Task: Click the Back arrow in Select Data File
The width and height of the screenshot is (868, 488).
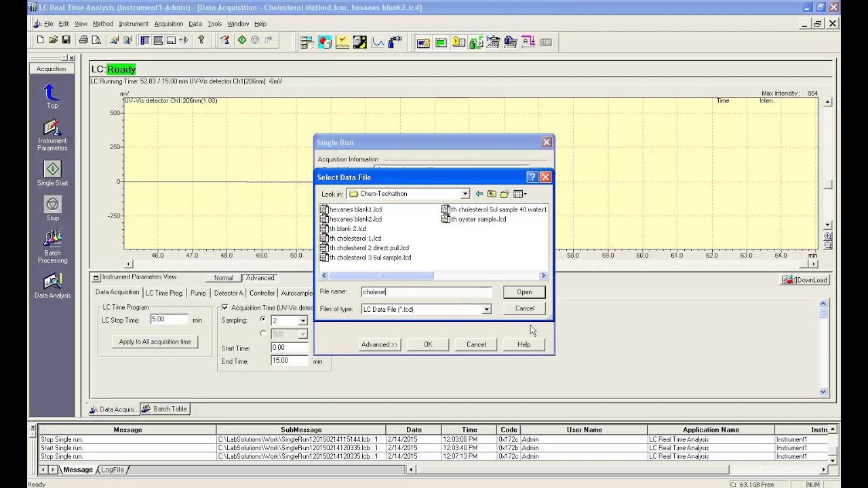Action: (479, 194)
